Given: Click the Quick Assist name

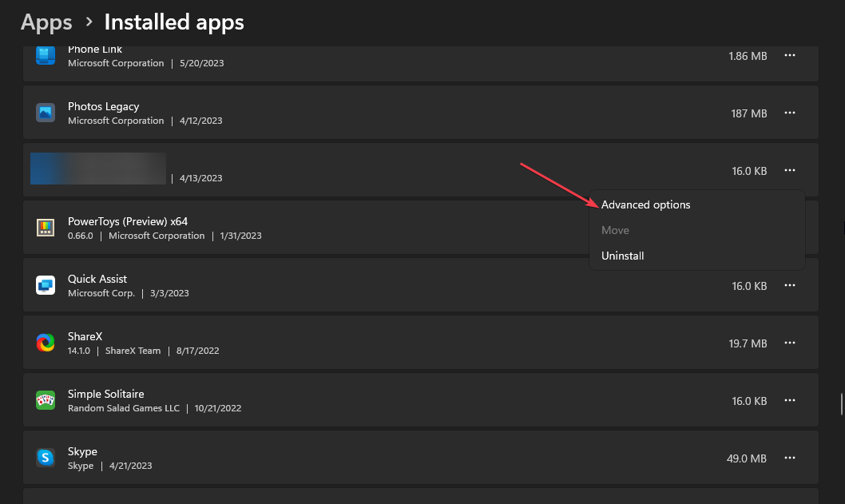Looking at the screenshot, I should pos(97,279).
